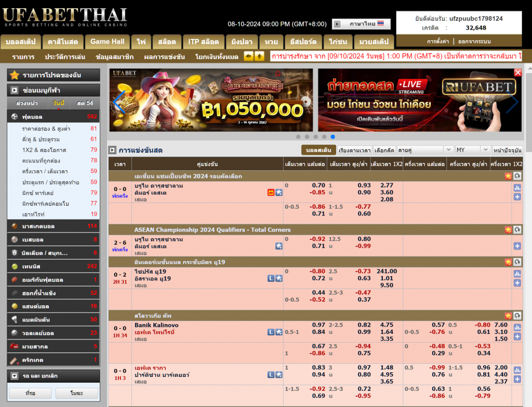Refresh odds for the สโลวาเกีย คัพ league
This screenshot has width=532, height=407.
click(x=517, y=315)
